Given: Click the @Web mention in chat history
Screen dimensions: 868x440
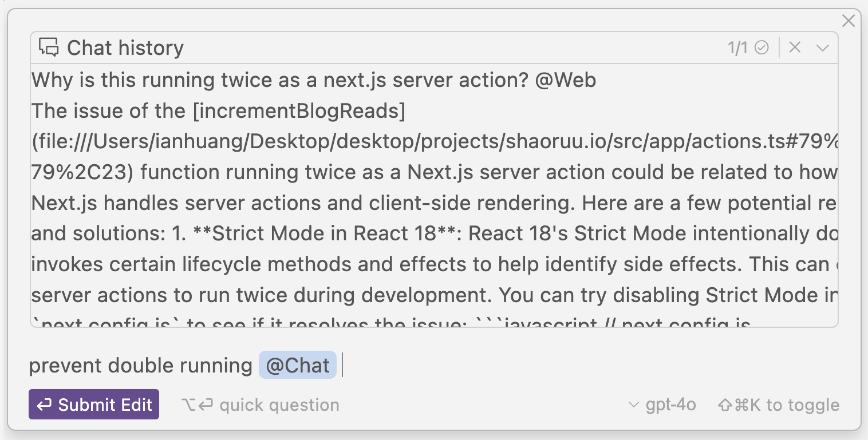Looking at the screenshot, I should (565, 80).
